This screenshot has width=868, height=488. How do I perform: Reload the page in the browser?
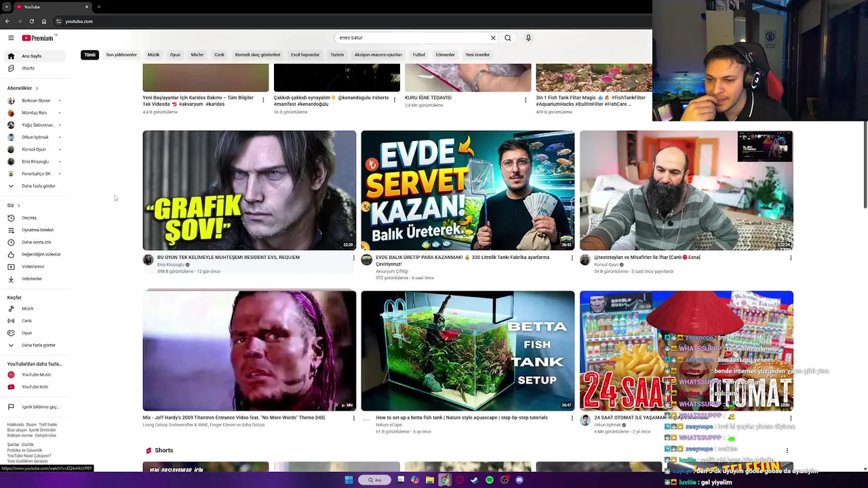click(31, 21)
